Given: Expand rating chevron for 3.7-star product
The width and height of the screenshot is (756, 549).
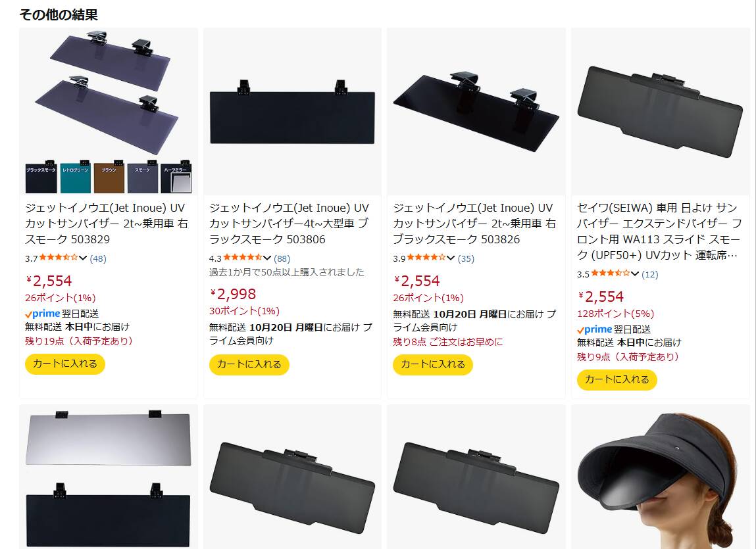Looking at the screenshot, I should click(83, 258).
